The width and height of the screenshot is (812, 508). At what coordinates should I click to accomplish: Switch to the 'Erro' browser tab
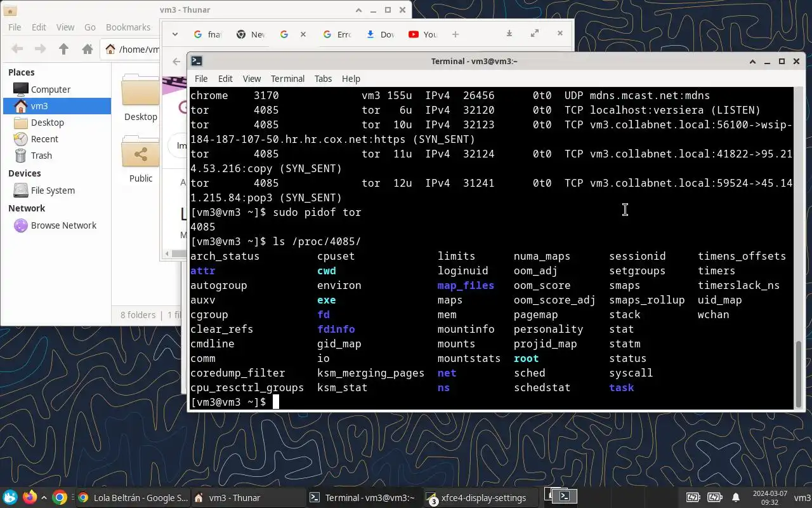coord(336,34)
